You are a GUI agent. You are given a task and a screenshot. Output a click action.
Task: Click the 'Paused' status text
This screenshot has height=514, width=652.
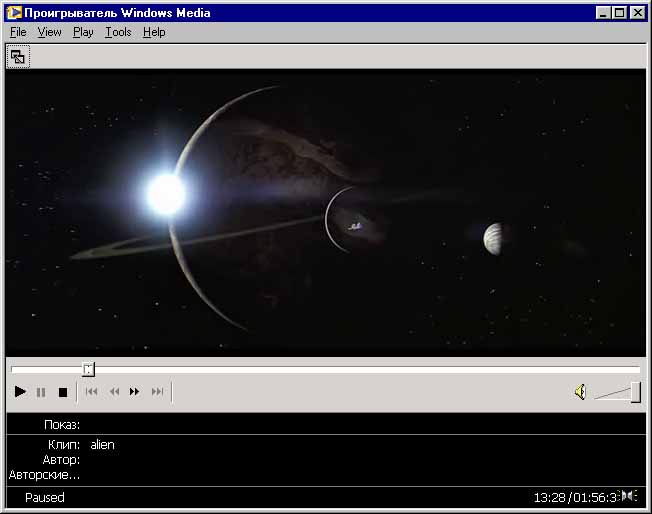[45, 497]
